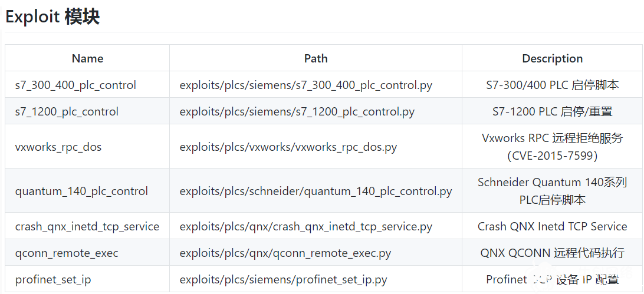Click description 'Crash QNX Inetd TCP Service'
The image size is (644, 294).
pyautogui.click(x=553, y=226)
